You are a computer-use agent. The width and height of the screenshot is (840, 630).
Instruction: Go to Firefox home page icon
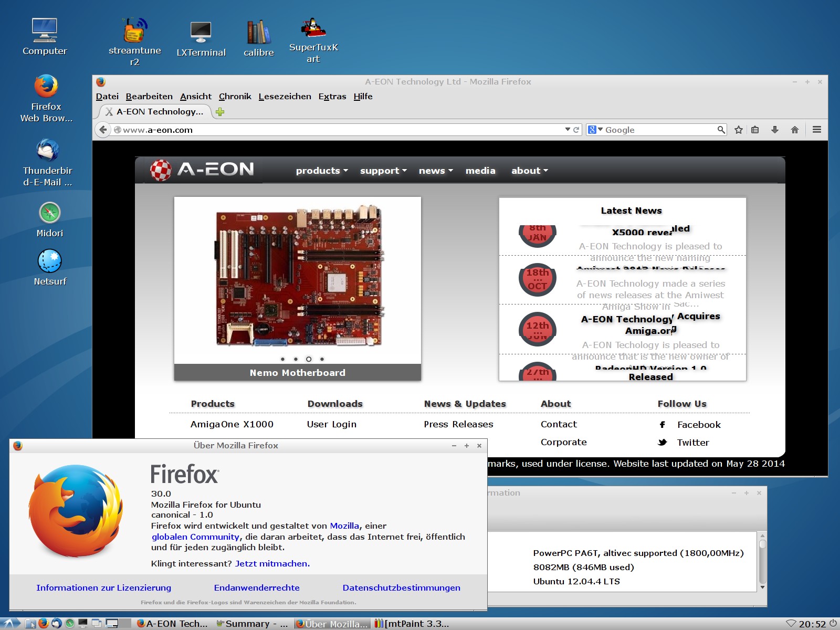pyautogui.click(x=795, y=130)
